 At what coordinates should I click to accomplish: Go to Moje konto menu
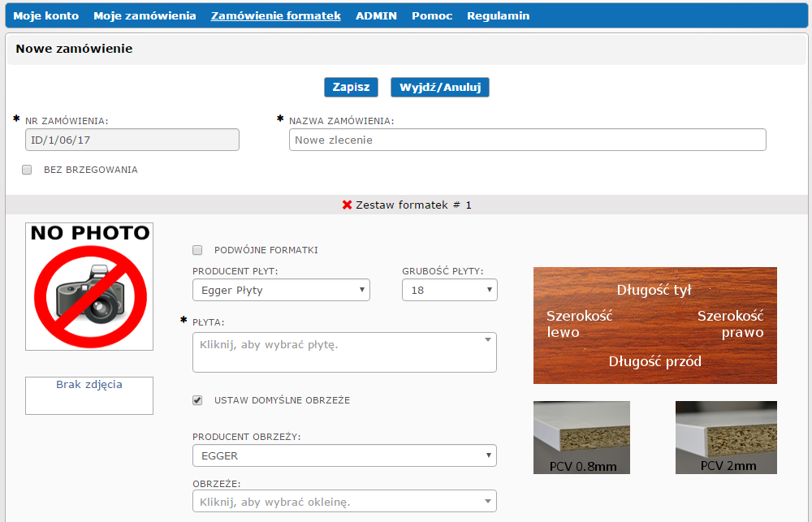(45, 15)
